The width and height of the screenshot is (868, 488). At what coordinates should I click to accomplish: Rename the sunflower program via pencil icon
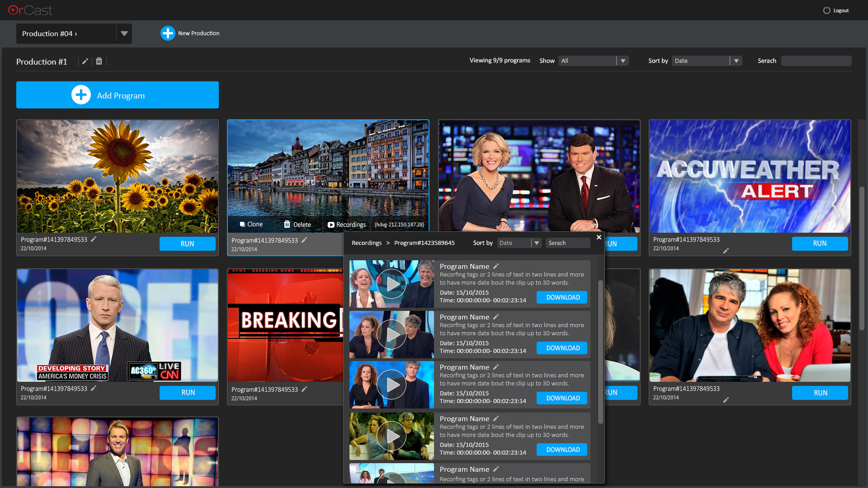point(94,239)
